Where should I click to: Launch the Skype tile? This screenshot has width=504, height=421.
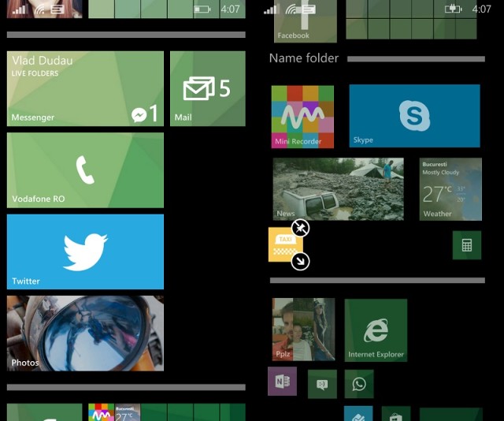[415, 116]
